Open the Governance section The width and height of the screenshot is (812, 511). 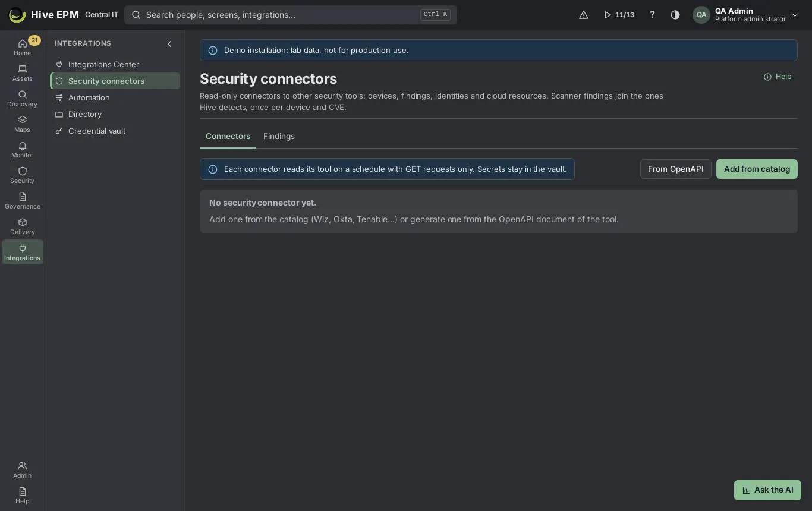tap(22, 201)
